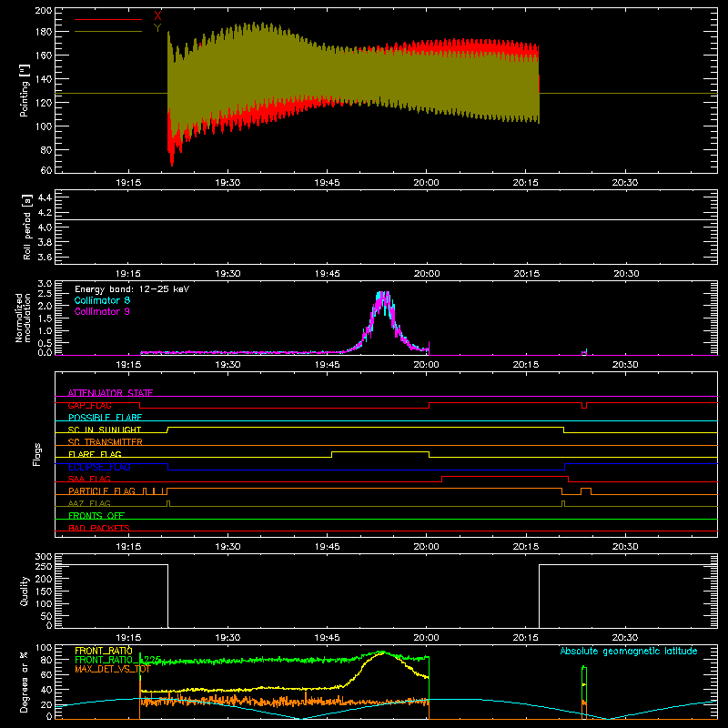This screenshot has height=728, width=728.
Task: Click the 19:15 tick label under Roll period plot
Action: pos(128,274)
